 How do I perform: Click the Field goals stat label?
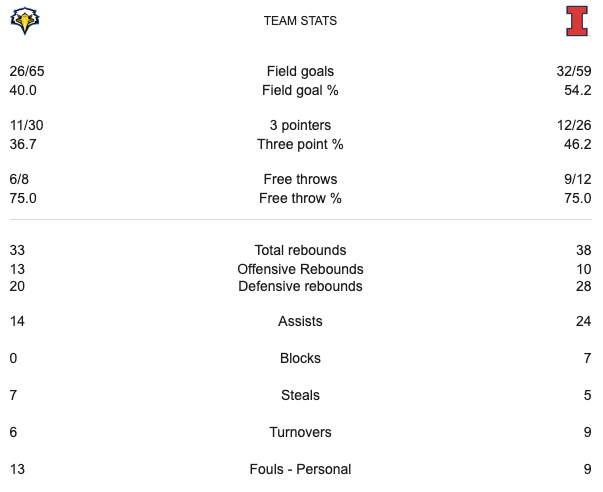[x=300, y=71]
